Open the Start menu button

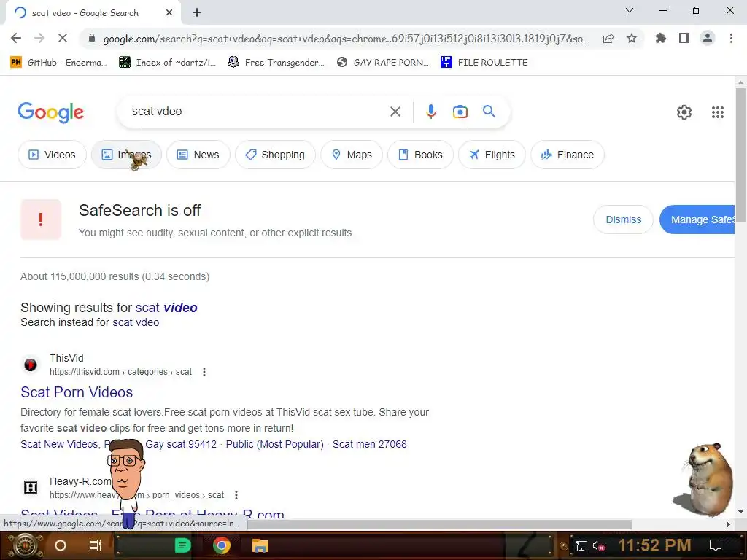click(x=25, y=545)
